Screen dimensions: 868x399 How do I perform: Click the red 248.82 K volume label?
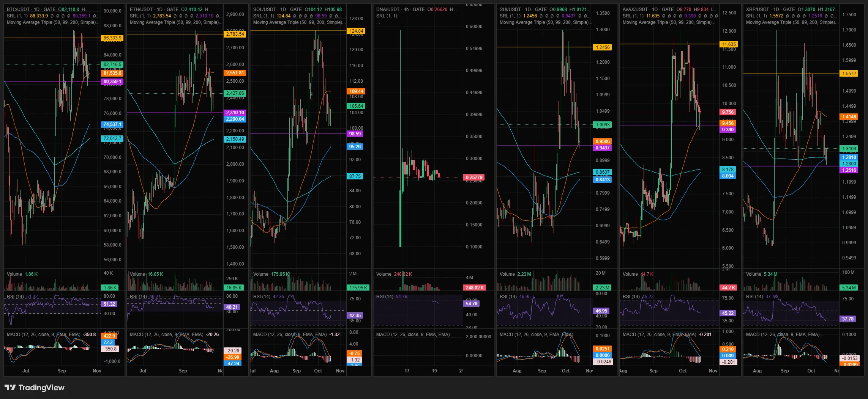point(474,288)
